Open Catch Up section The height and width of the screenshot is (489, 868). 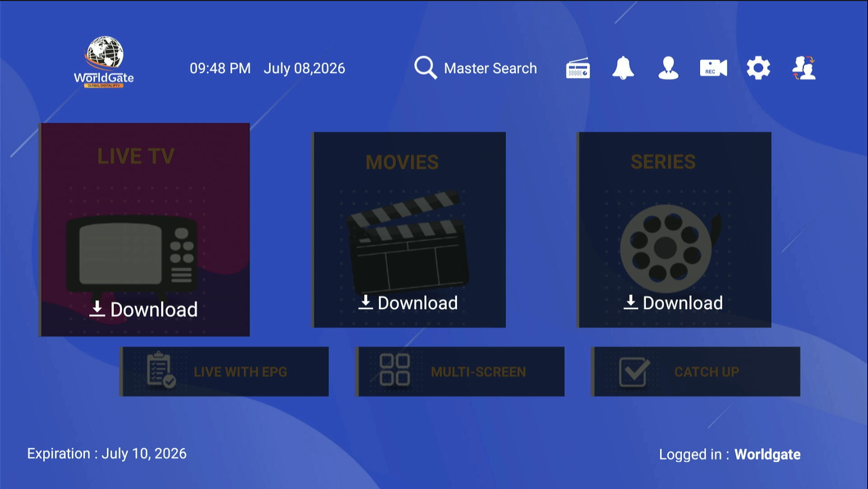pyautogui.click(x=696, y=372)
